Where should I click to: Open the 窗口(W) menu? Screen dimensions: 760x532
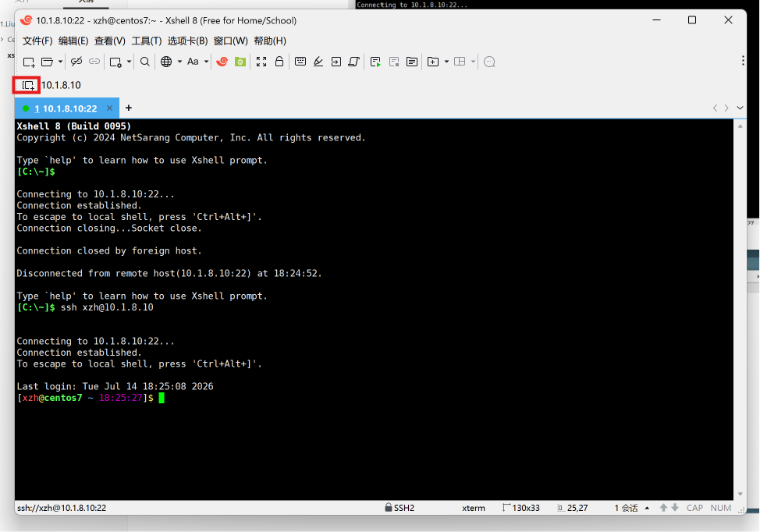tap(231, 41)
